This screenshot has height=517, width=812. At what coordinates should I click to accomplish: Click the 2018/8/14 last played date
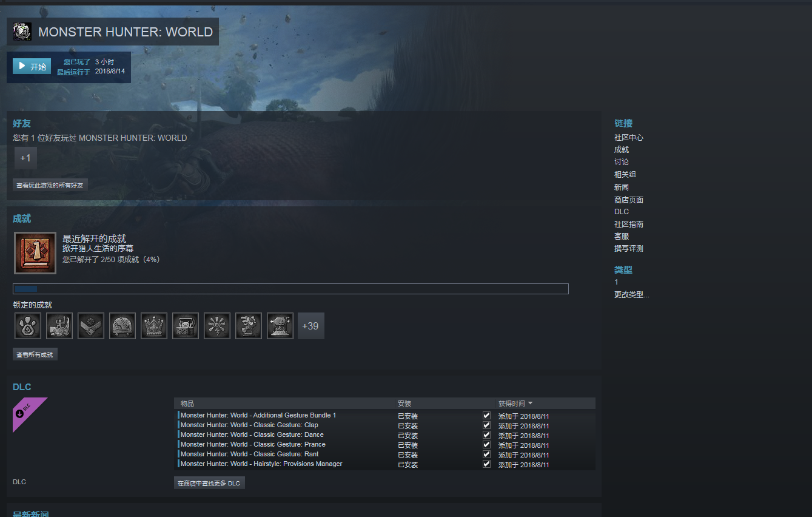point(110,71)
